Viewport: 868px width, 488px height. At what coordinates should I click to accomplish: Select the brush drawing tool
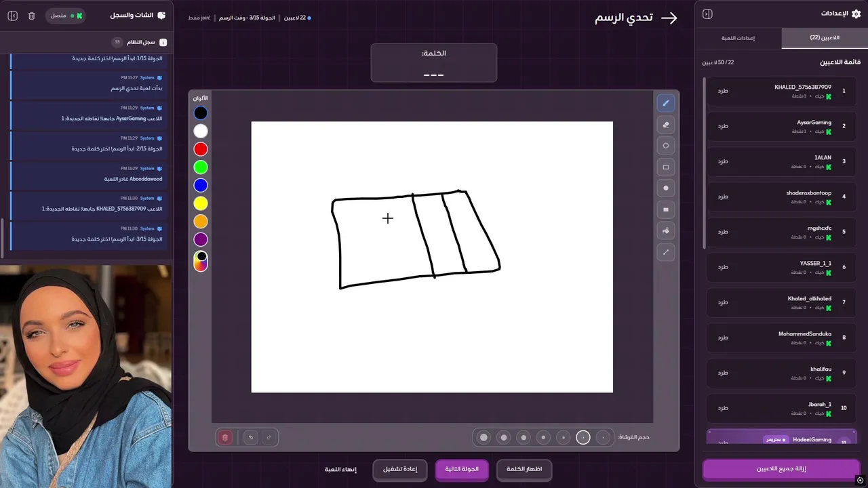pos(665,103)
